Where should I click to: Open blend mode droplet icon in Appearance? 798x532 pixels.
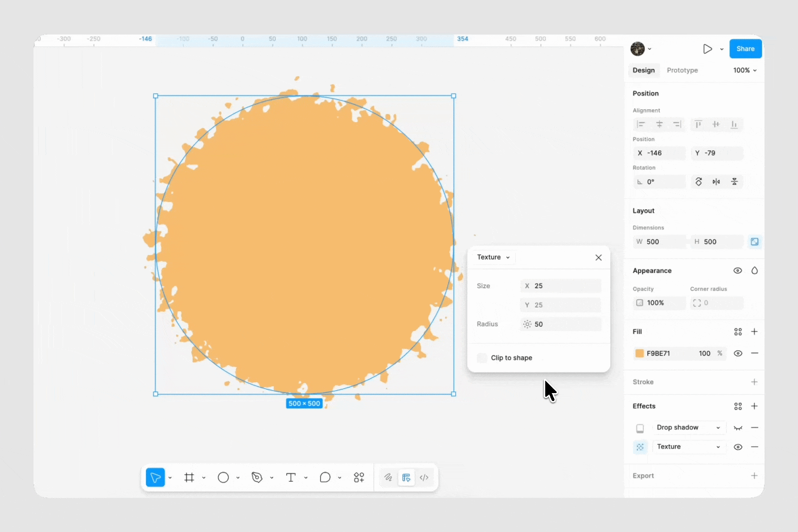click(754, 270)
